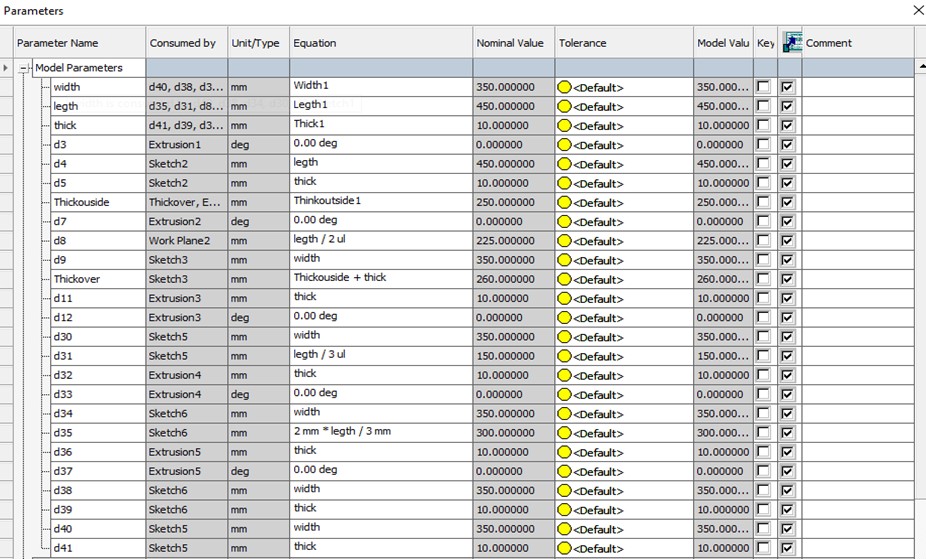The width and height of the screenshot is (926, 559).
Task: Click the Equation column header
Action: pyautogui.click(x=381, y=43)
